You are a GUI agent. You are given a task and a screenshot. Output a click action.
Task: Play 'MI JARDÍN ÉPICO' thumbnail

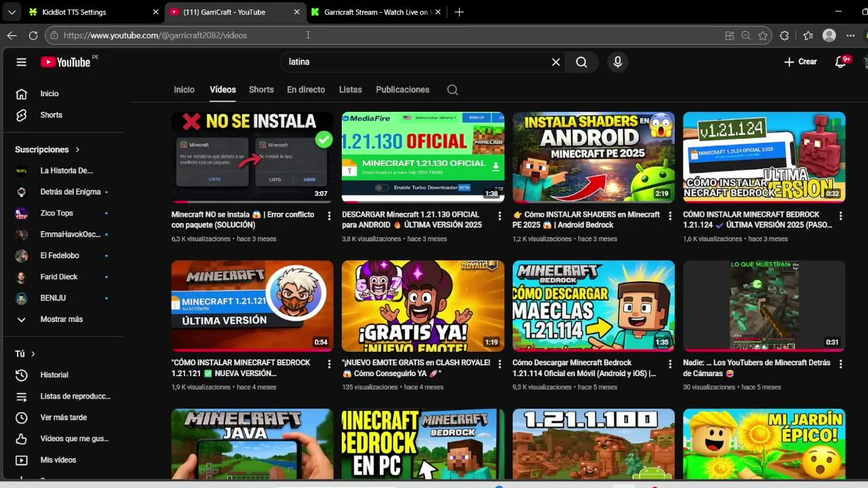tap(764, 443)
